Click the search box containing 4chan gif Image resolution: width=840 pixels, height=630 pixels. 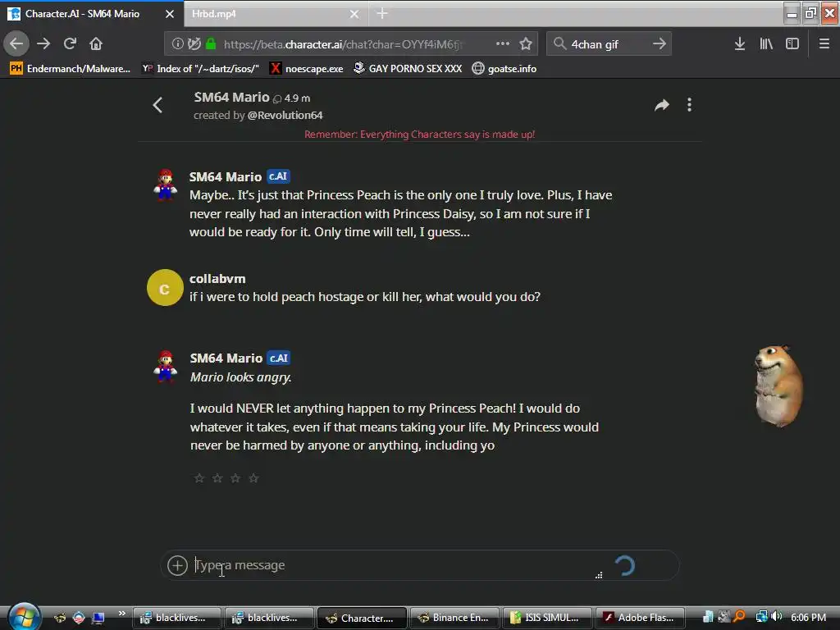609,44
